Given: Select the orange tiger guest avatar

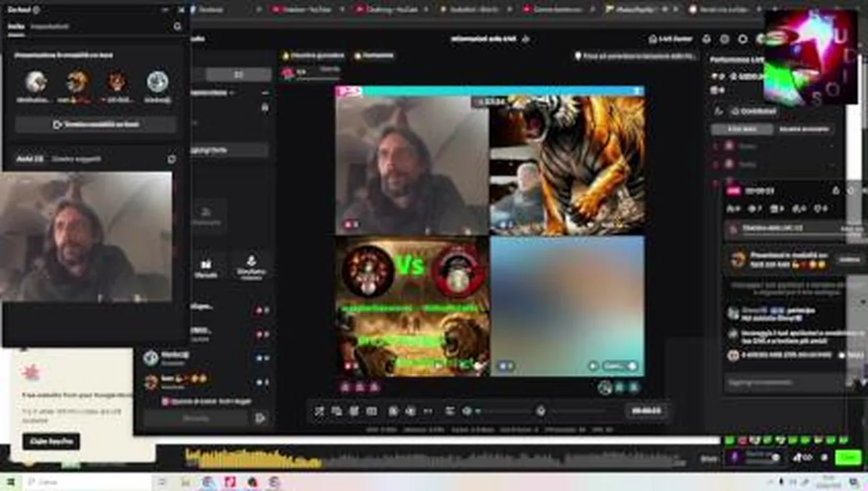Looking at the screenshot, I should [78, 83].
